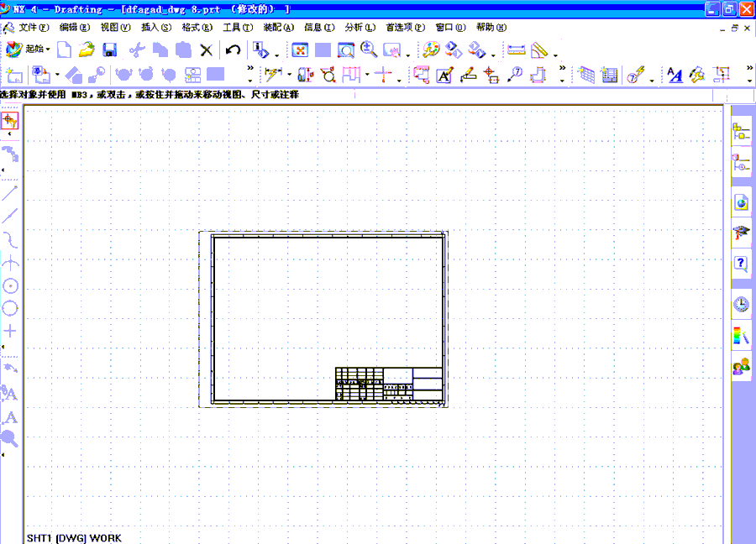The image size is (756, 544).
Task: Open the Assembly Navigator tab
Action: (x=741, y=132)
